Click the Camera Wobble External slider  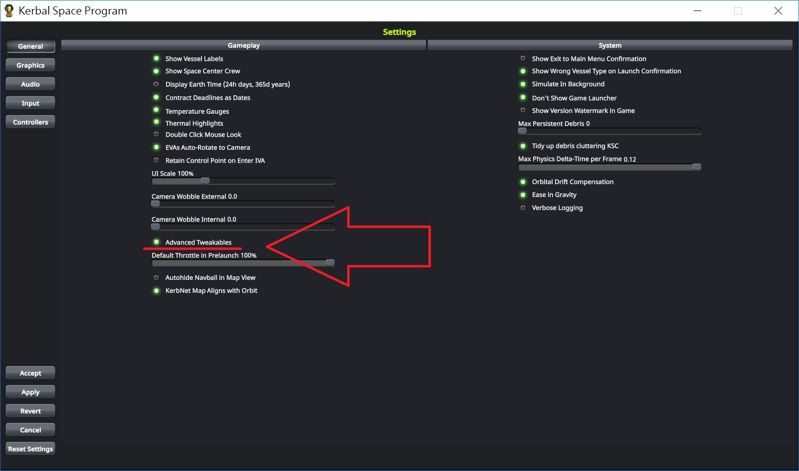(243, 204)
